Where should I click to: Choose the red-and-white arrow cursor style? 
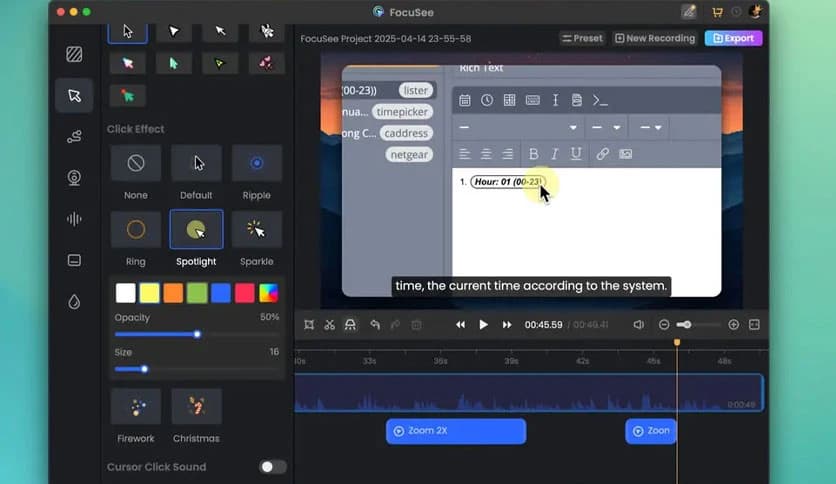127,63
